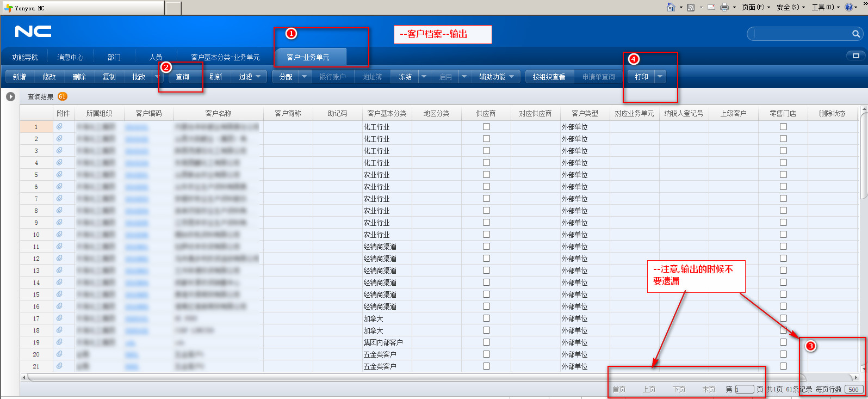Click the browser printer icon
868x399 pixels.
tap(724, 7)
